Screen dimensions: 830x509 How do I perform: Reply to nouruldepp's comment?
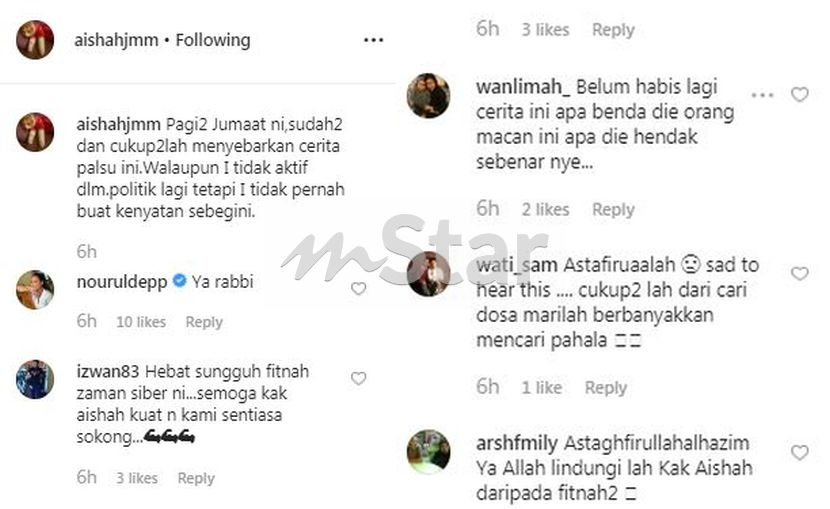[204, 322]
